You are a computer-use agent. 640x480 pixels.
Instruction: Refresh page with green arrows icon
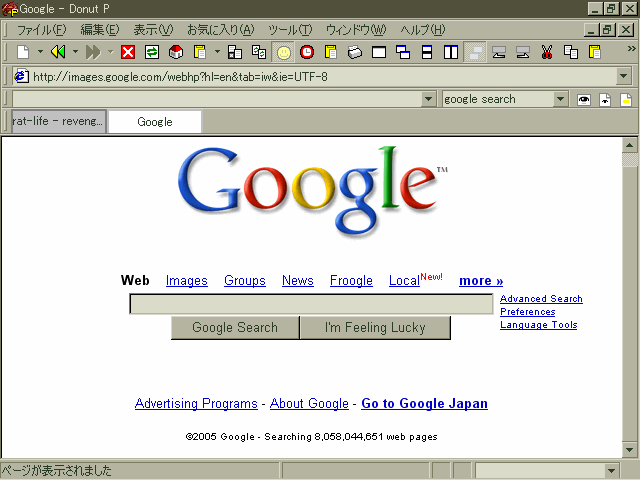pos(152,52)
